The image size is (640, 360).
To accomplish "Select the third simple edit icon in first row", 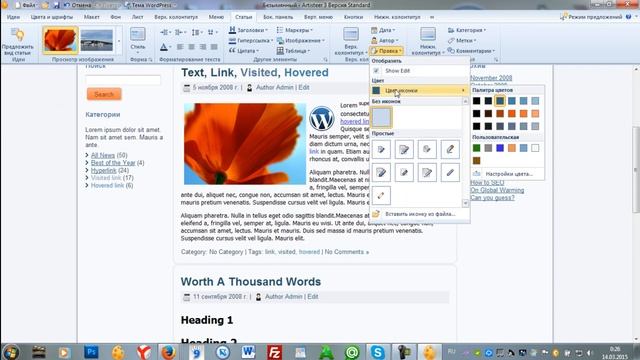I will [427, 149].
